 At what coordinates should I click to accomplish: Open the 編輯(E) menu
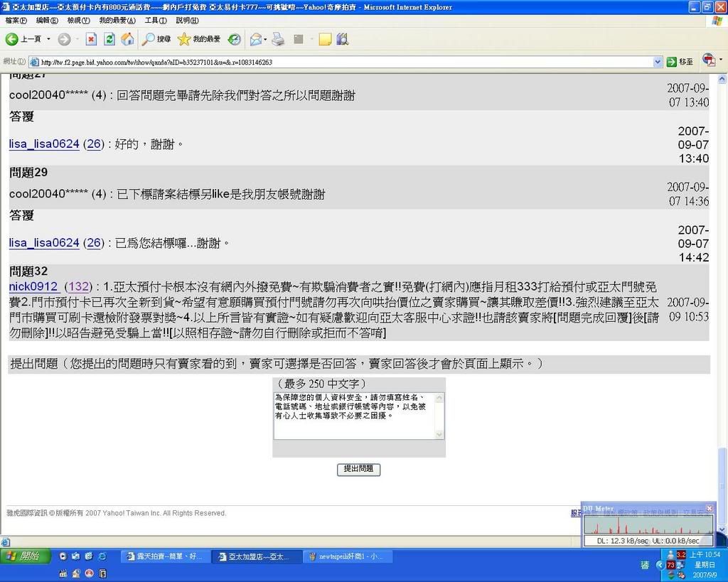47,21
